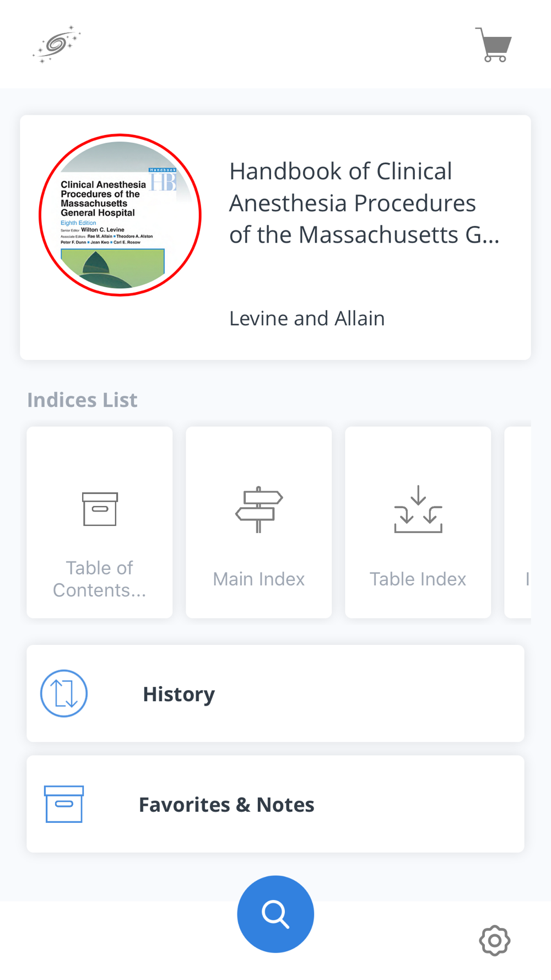Tap the galaxy logo icon
The image size is (551, 980).
point(57,44)
